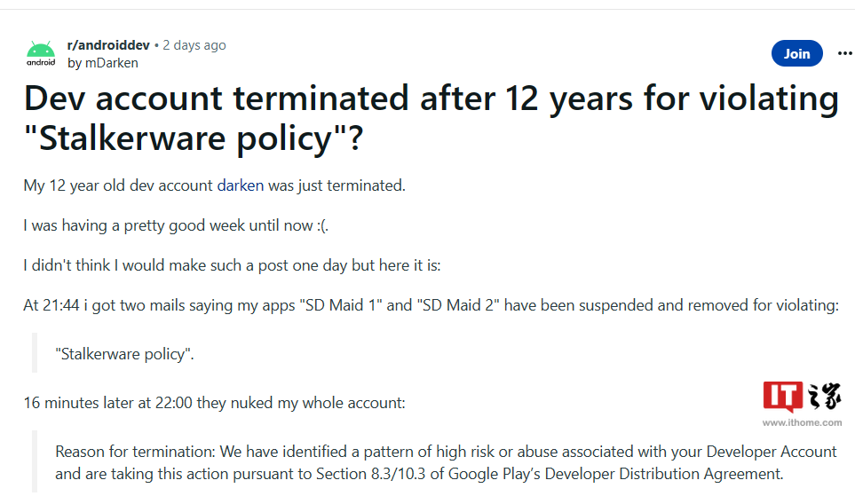
Task: Open the r/androiddev subreddit link
Action: pyautogui.click(x=108, y=45)
